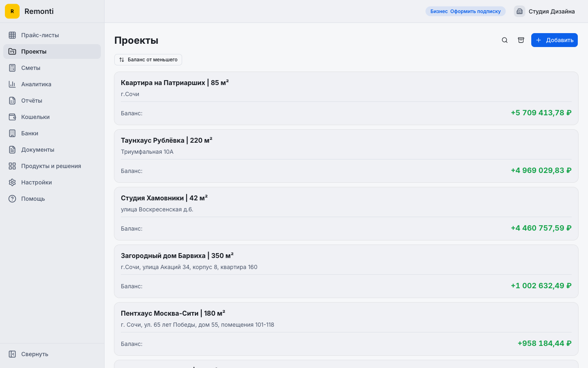Open the Студия Дизайна account menu
Viewport: 588px width, 368px height.
(551, 11)
